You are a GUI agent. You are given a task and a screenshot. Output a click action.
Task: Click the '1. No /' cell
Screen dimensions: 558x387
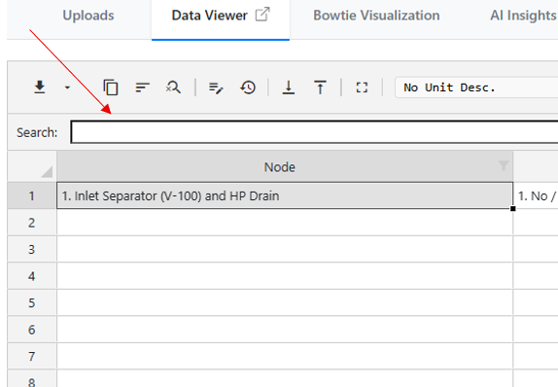pos(536,195)
